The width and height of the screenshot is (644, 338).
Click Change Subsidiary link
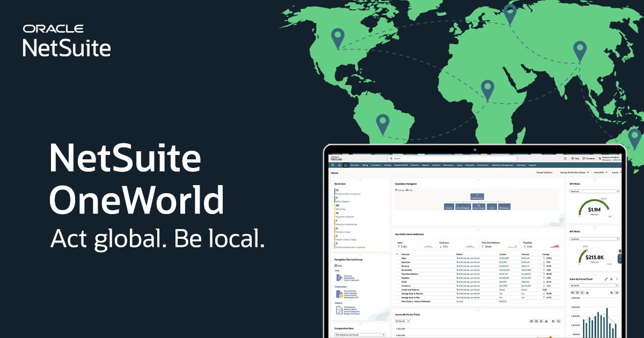click(544, 172)
